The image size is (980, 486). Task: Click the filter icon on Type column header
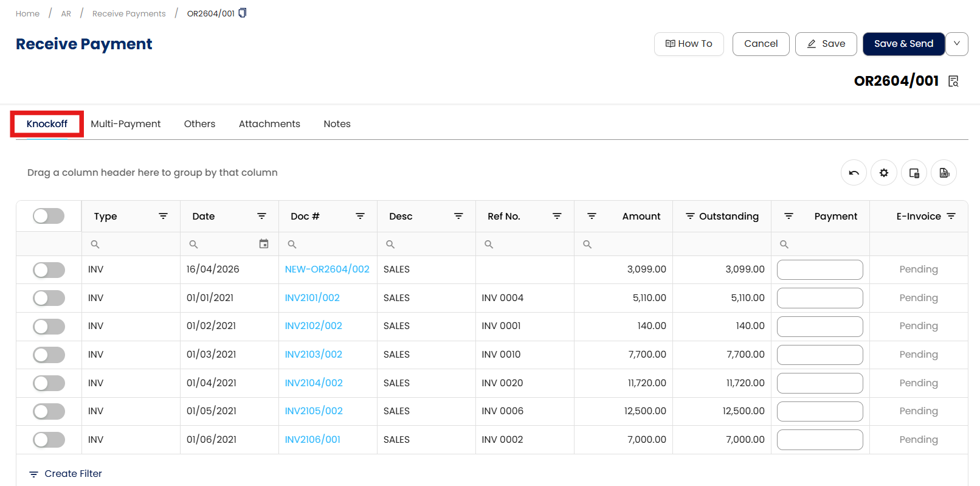click(x=163, y=216)
